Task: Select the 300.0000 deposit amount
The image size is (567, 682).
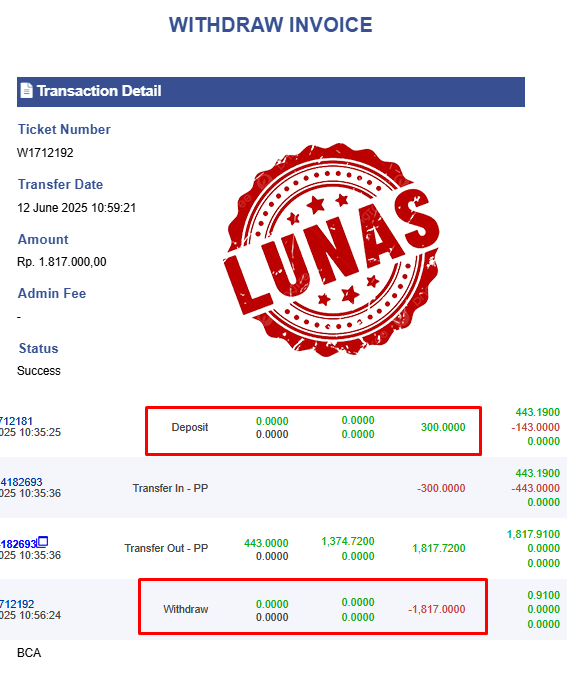Action: (443, 427)
